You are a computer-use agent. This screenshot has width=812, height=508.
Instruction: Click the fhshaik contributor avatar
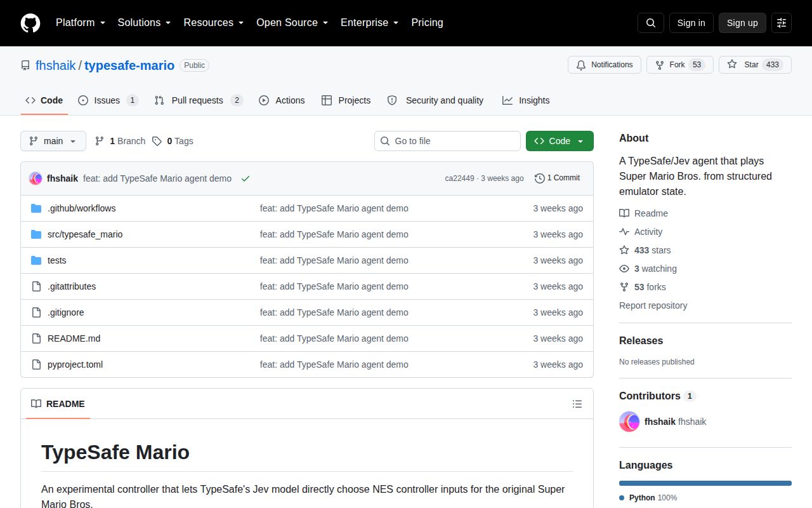click(x=629, y=422)
